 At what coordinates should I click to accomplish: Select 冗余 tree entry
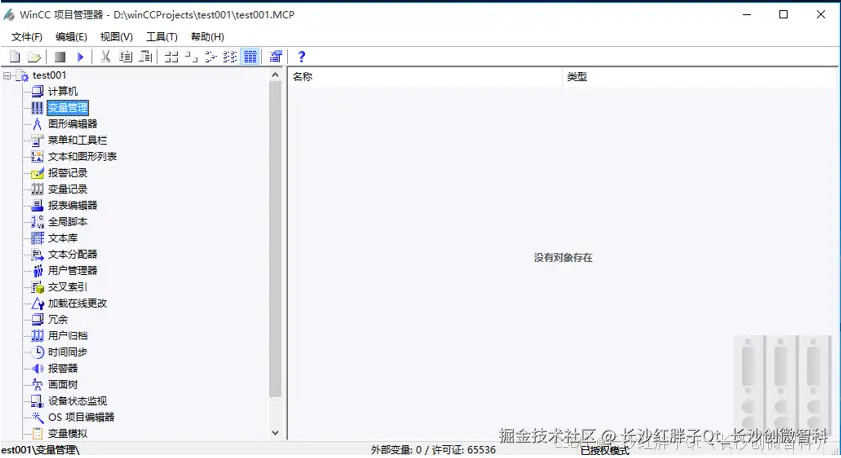tap(58, 320)
